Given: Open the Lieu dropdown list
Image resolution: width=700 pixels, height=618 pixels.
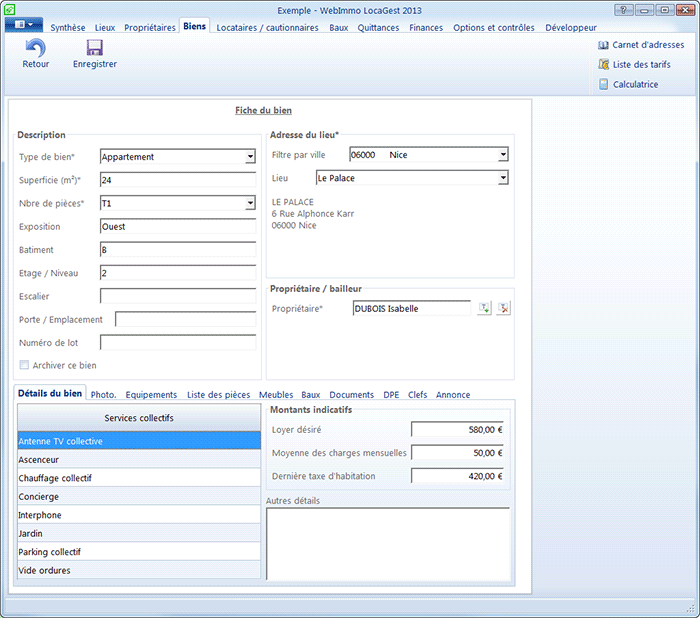Looking at the screenshot, I should coord(503,178).
